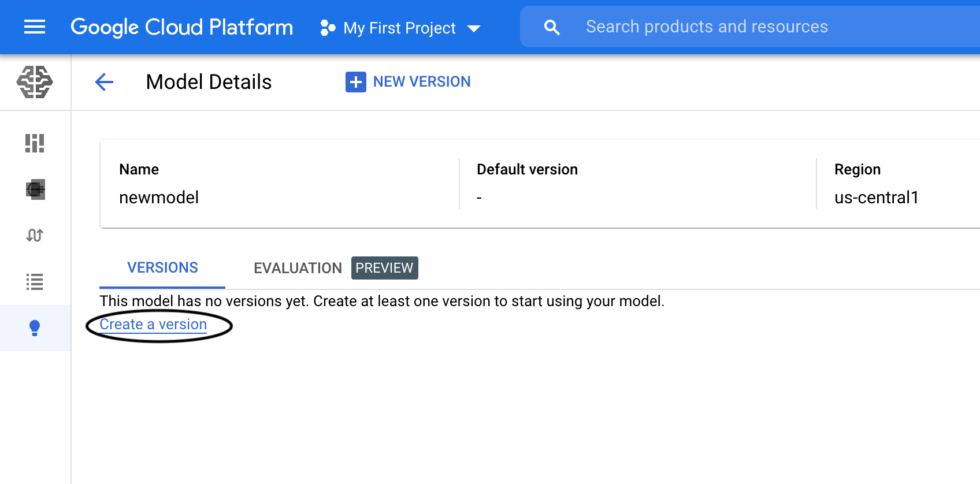This screenshot has height=484, width=980.
Task: Switch to the VERSIONS tab
Action: (162, 268)
